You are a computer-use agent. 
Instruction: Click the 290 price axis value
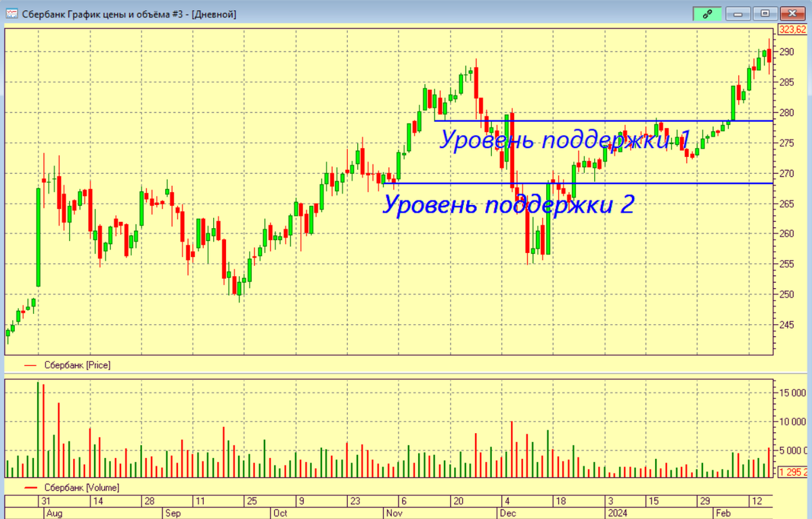click(786, 51)
